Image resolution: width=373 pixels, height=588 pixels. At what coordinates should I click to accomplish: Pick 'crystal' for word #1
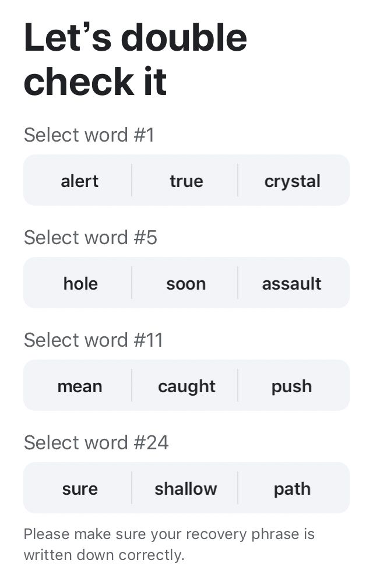pyautogui.click(x=292, y=181)
